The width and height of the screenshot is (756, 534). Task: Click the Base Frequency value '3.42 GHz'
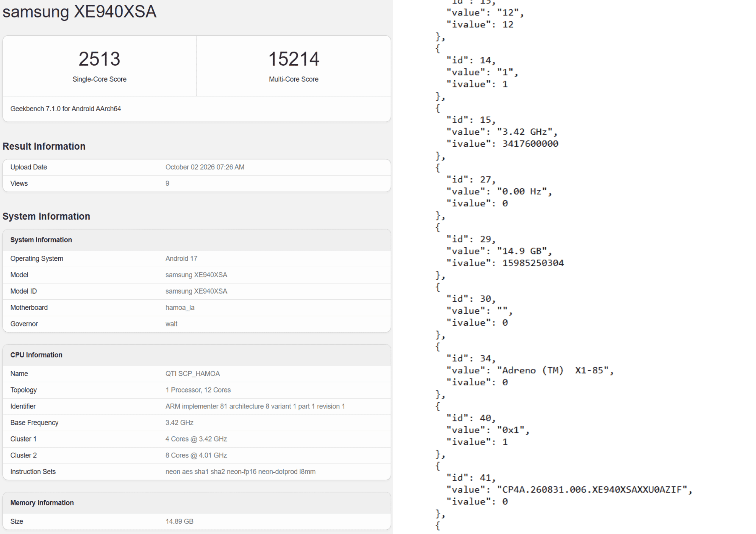click(180, 423)
